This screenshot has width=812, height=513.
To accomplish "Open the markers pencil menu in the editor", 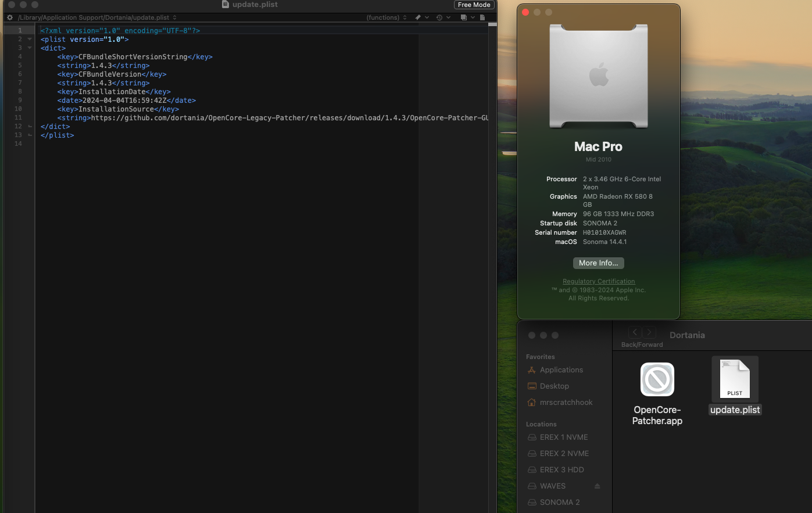I will click(421, 17).
